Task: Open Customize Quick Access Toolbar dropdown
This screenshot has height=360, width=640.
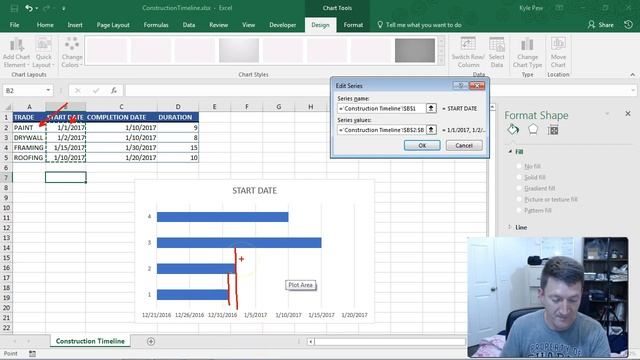Action: pos(64,8)
